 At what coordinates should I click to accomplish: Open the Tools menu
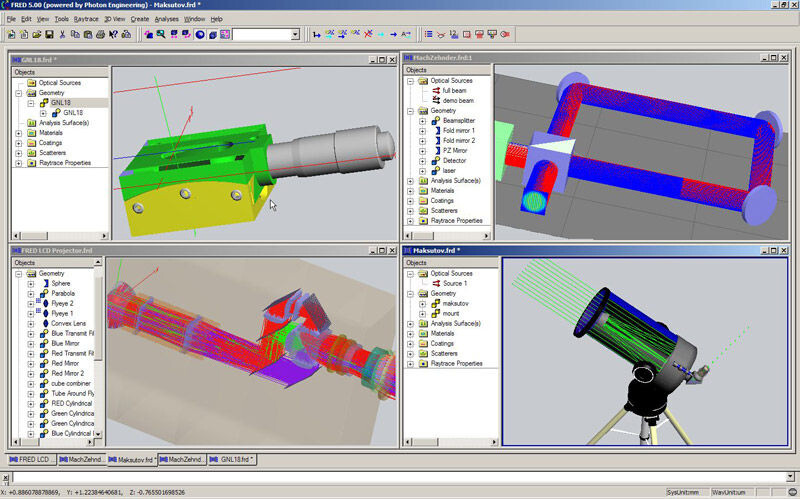62,19
